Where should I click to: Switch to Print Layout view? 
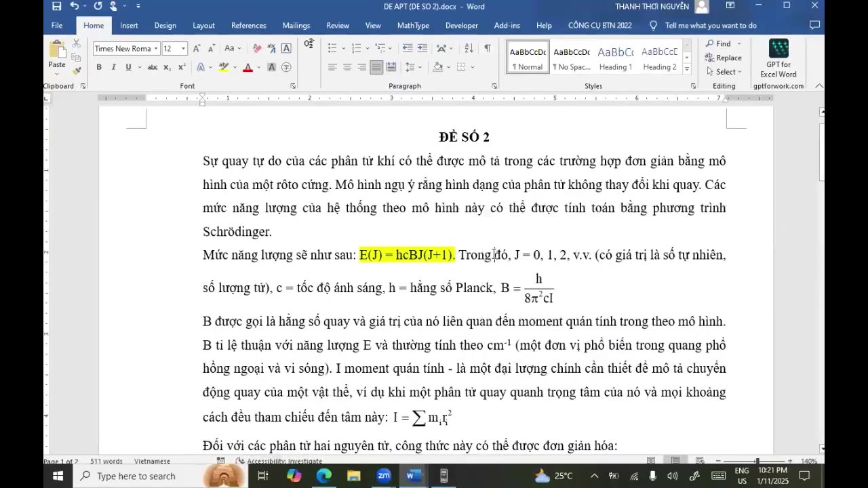[675, 461]
